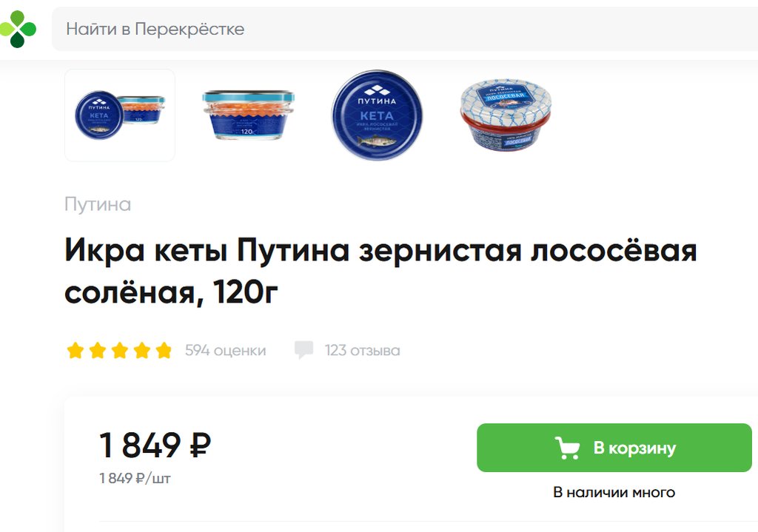The image size is (758, 532).
Task: Click the 1 849 ₽ price
Action: coord(155,445)
